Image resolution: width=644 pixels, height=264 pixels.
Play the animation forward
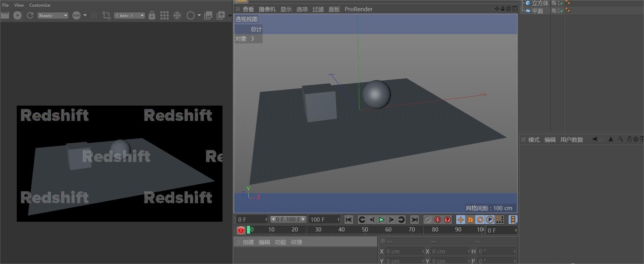click(x=381, y=220)
